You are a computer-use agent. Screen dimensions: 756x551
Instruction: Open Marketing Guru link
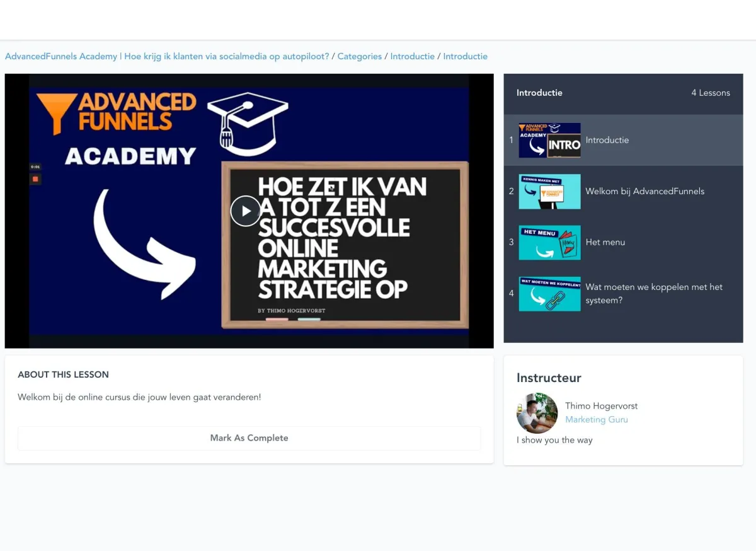coord(597,419)
